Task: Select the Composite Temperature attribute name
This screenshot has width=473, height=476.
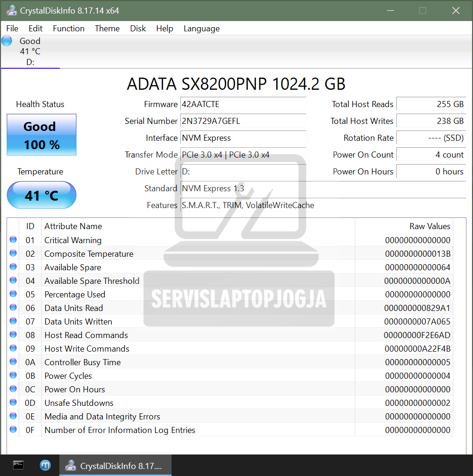Action: [x=89, y=254]
